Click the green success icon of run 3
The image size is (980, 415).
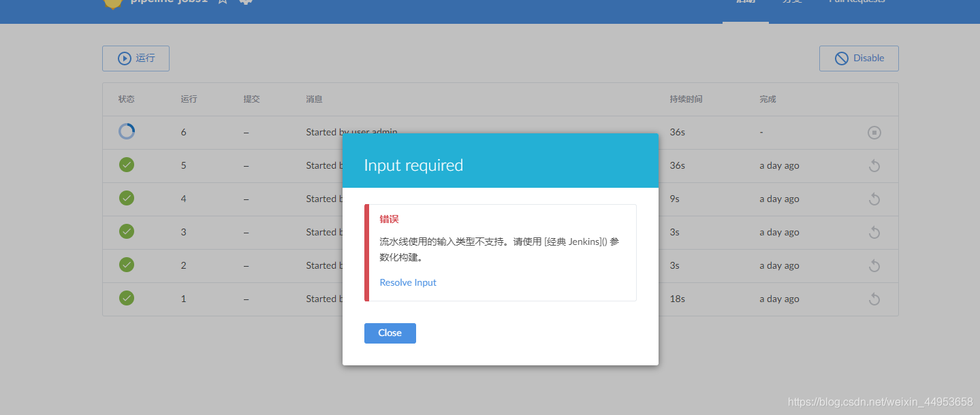(x=127, y=231)
